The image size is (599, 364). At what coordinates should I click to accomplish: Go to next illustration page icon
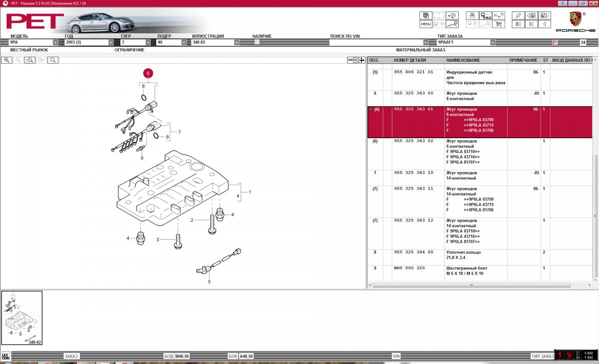[545, 15]
